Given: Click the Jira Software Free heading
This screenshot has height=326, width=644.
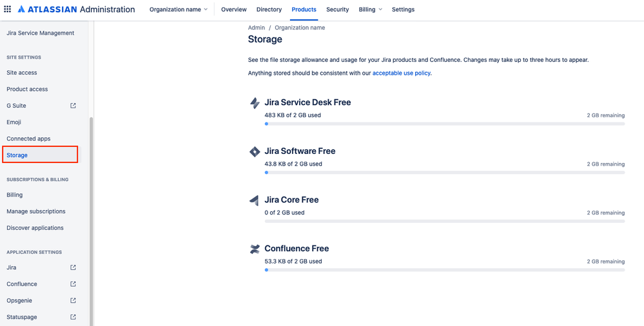Looking at the screenshot, I should (300, 151).
